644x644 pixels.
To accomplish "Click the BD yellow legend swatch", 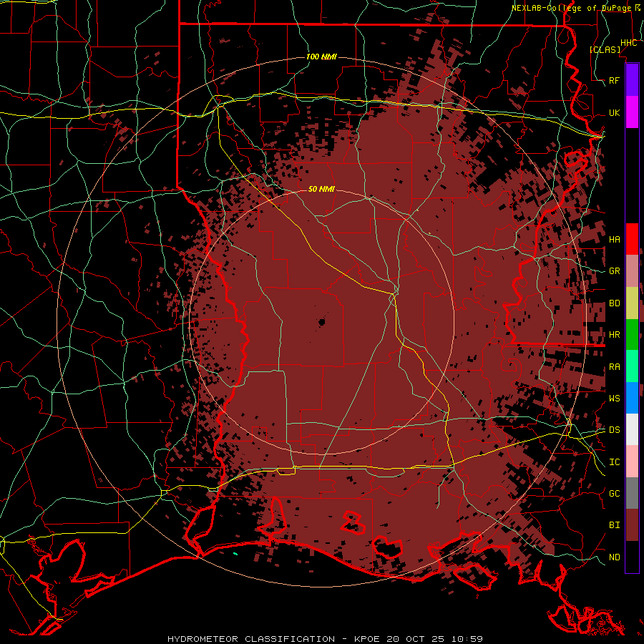I will pos(632,303).
